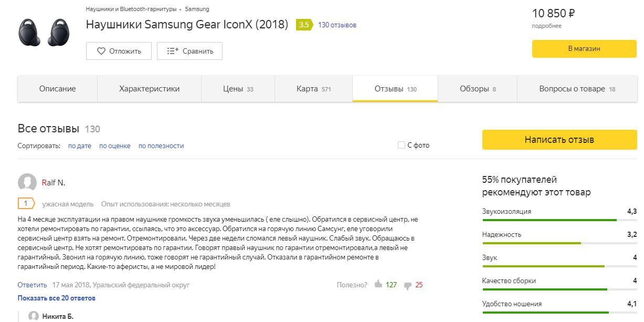The image size is (644, 322).
Task: Sort reviews по дате
Action: click(x=80, y=146)
